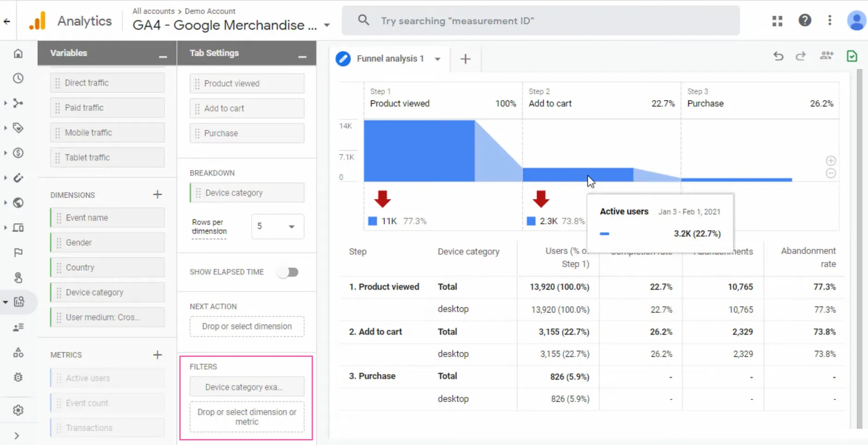Select the Purchase step in Tab Settings

tap(247, 133)
